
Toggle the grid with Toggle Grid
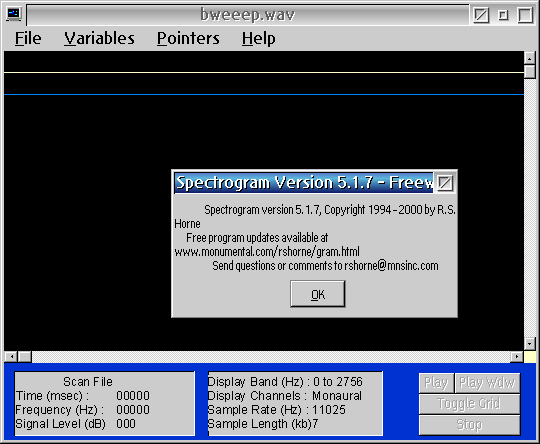(x=469, y=404)
